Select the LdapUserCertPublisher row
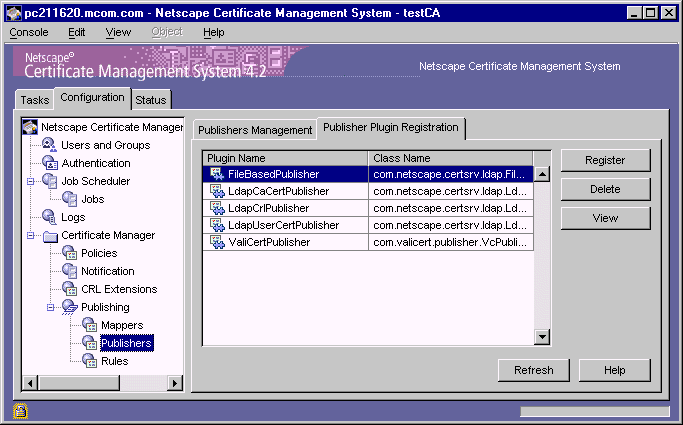Screen dimensions: 683x425 [368, 225]
